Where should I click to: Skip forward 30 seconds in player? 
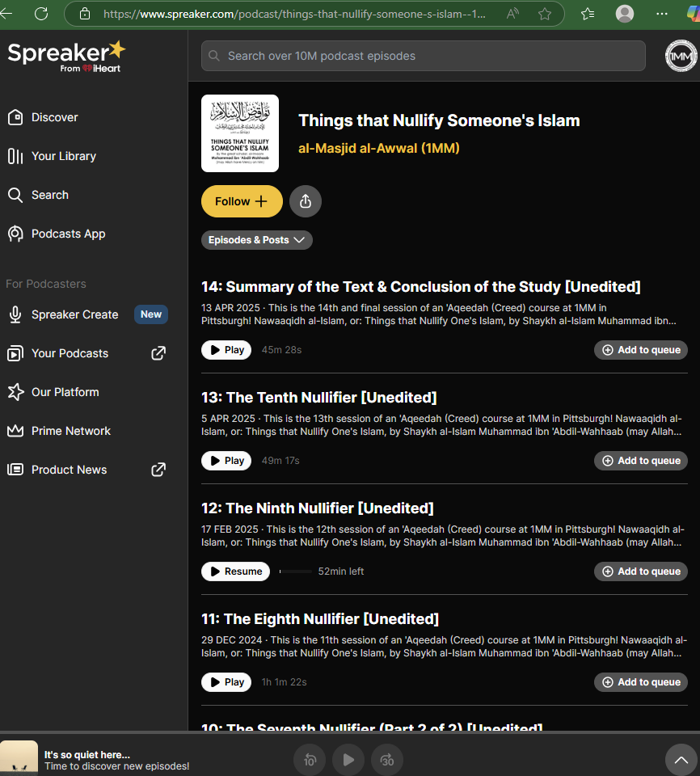click(387, 760)
